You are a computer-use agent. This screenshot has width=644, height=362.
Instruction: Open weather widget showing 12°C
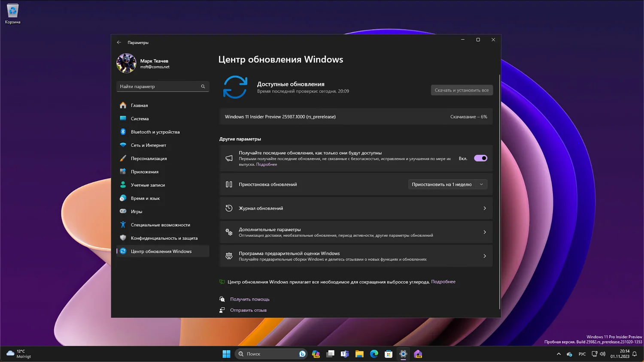[19, 354]
